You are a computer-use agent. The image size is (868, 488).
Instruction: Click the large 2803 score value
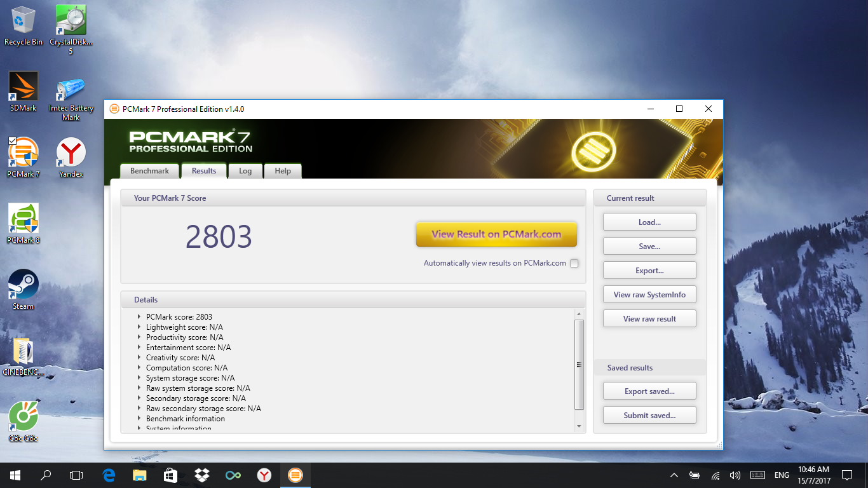point(219,237)
